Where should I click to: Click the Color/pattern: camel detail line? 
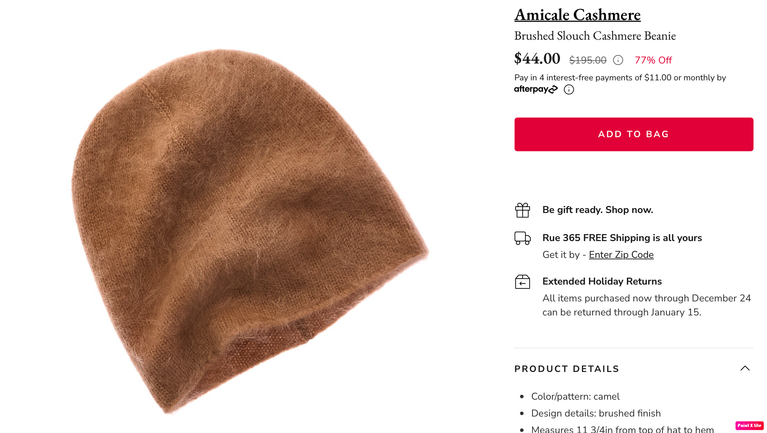click(x=575, y=397)
